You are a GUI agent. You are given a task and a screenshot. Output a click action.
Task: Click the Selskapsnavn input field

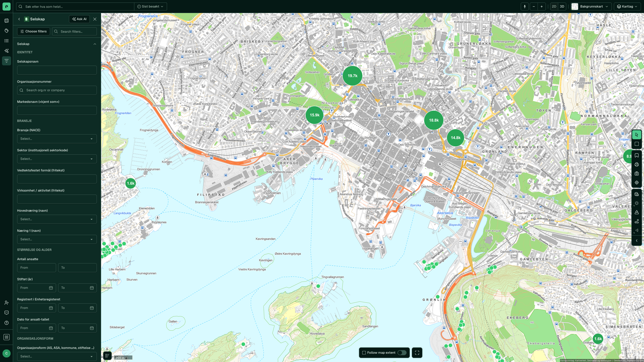(x=57, y=70)
